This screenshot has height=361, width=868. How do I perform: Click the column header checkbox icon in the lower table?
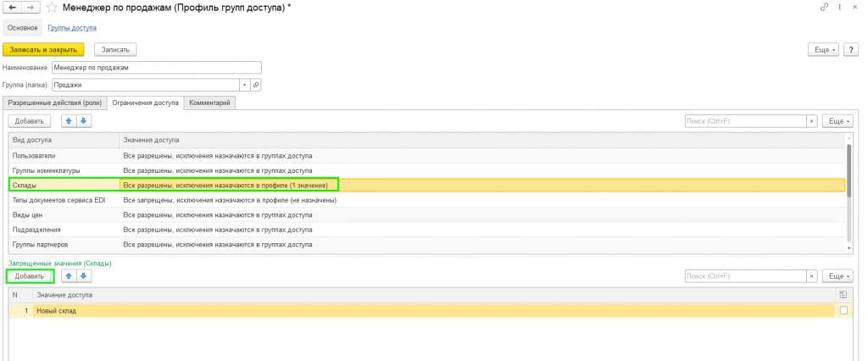pos(843,295)
